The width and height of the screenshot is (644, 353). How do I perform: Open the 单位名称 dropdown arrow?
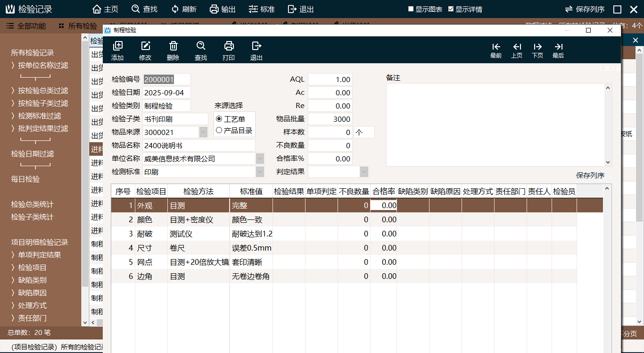(x=260, y=159)
